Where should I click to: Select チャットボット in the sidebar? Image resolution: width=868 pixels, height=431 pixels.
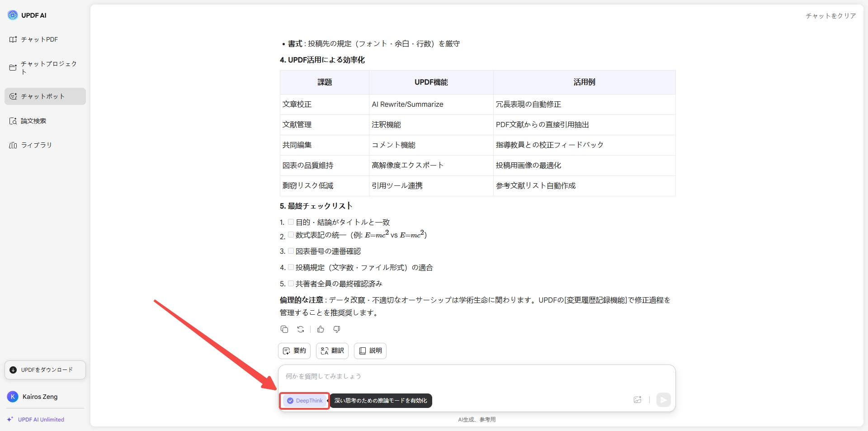click(45, 96)
